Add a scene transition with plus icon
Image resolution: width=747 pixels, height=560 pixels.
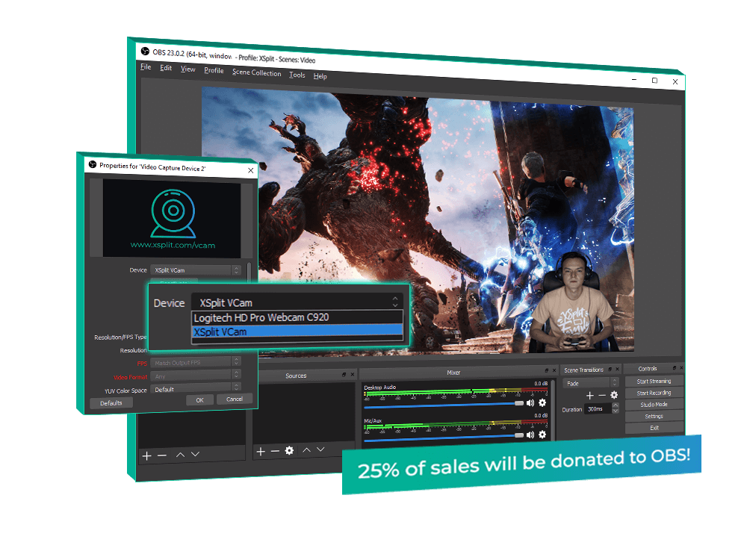coord(590,396)
